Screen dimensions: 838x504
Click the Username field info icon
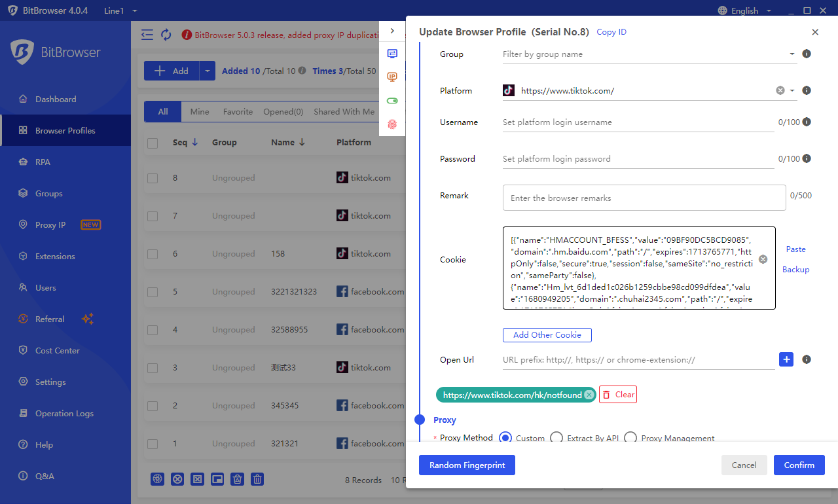coord(807,122)
